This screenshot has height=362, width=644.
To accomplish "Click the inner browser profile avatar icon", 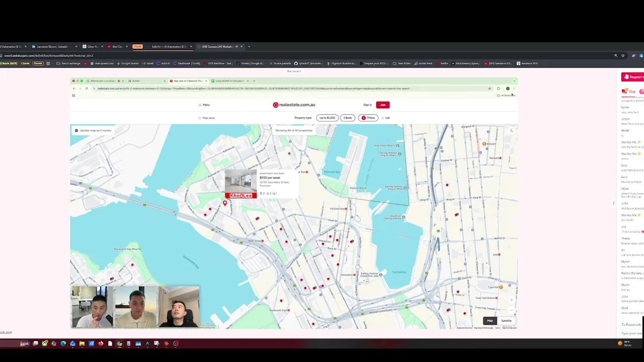I will click(508, 88).
